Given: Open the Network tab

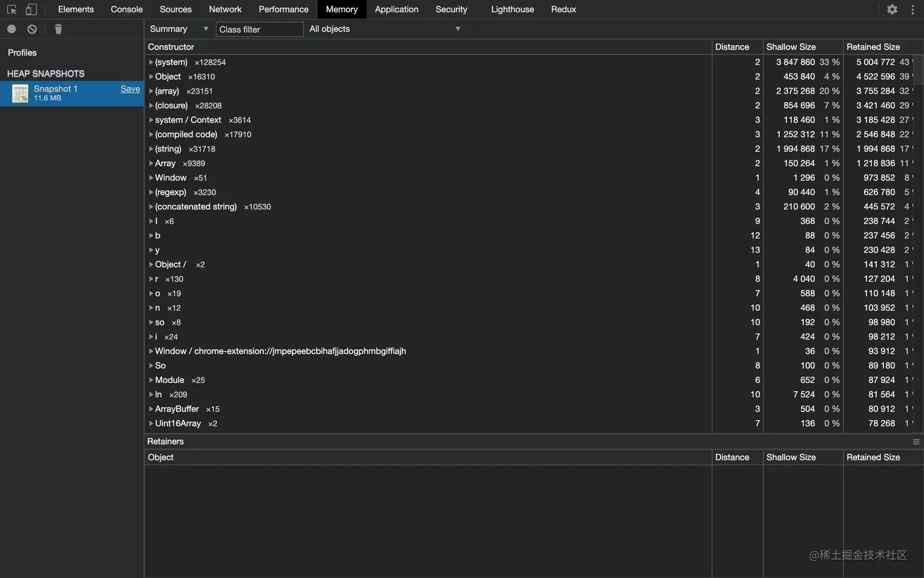Looking at the screenshot, I should tap(225, 9).
